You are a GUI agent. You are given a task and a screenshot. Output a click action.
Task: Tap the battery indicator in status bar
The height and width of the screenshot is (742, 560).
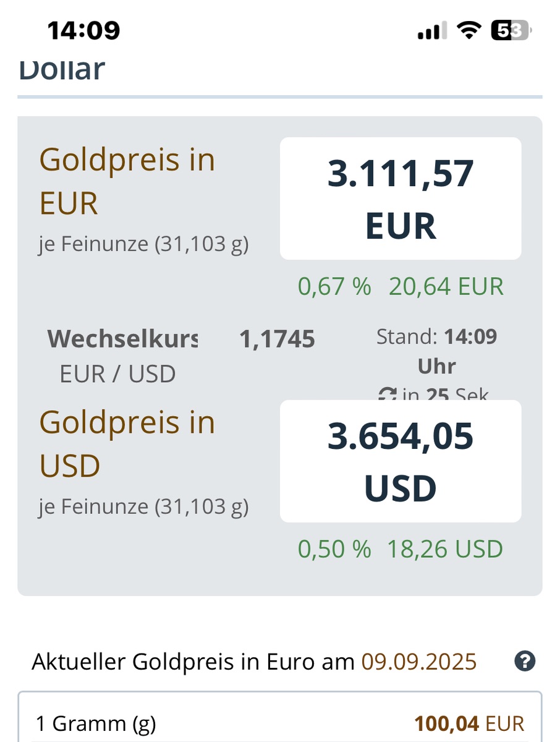(x=511, y=30)
